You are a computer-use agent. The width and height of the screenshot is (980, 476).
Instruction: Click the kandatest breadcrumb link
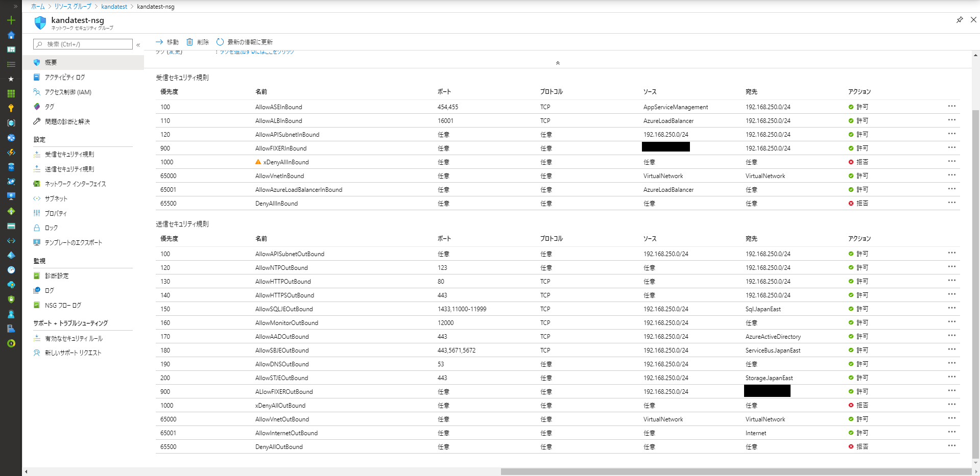[x=114, y=7]
